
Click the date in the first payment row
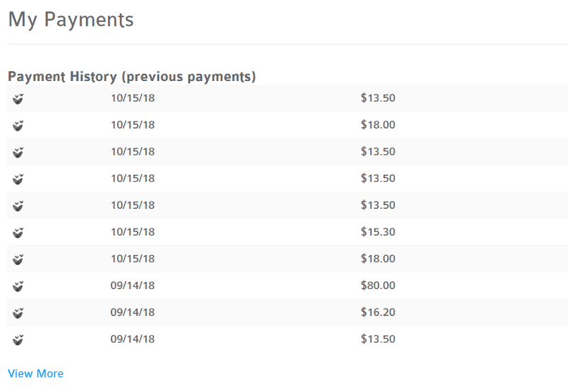(133, 98)
